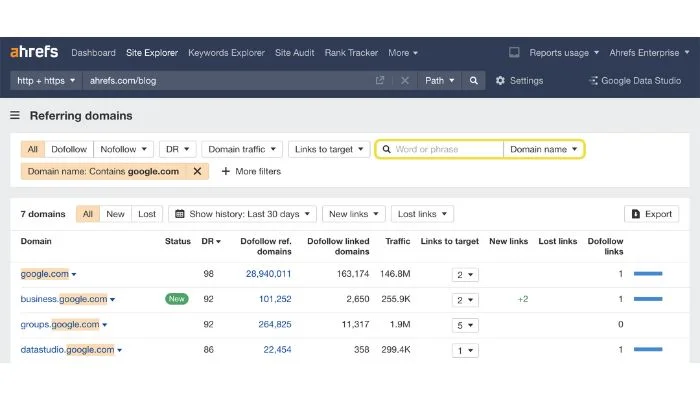Image resolution: width=700 pixels, height=400 pixels.
Task: Open Site Explorer
Action: (152, 53)
